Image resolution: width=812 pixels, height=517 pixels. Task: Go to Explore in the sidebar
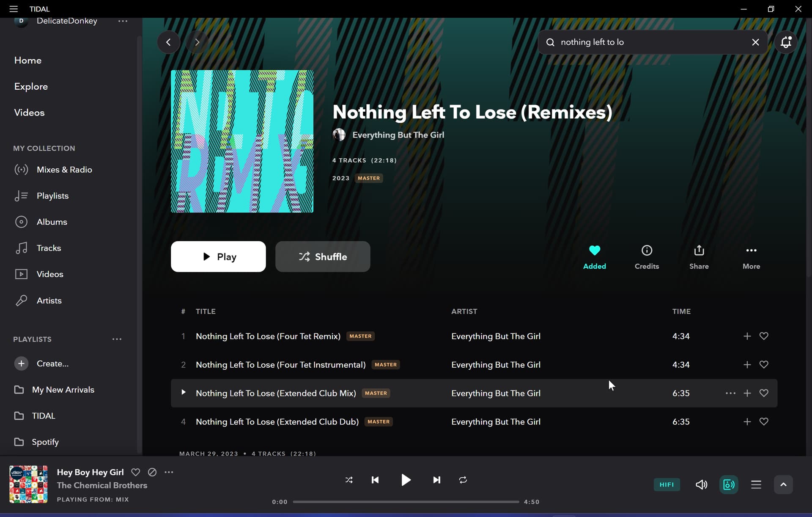tap(31, 86)
